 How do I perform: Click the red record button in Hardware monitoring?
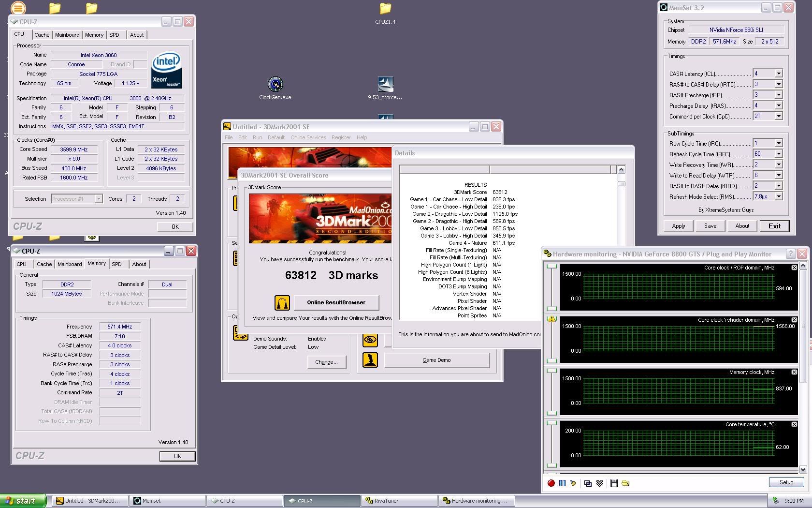551,483
